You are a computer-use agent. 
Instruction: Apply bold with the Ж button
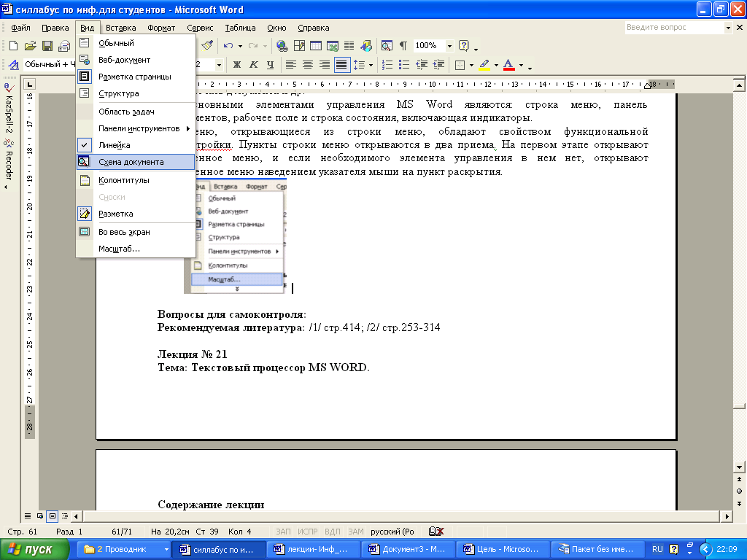tap(237, 65)
